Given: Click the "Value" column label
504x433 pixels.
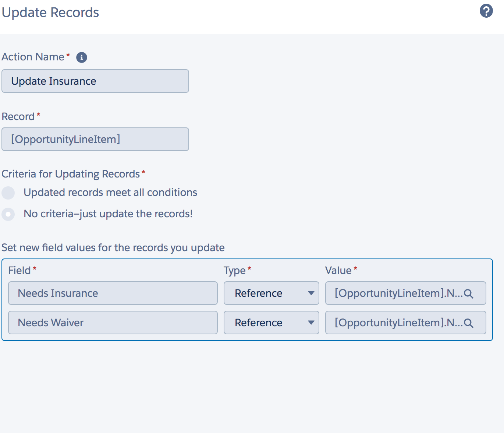Looking at the screenshot, I should pos(338,270).
